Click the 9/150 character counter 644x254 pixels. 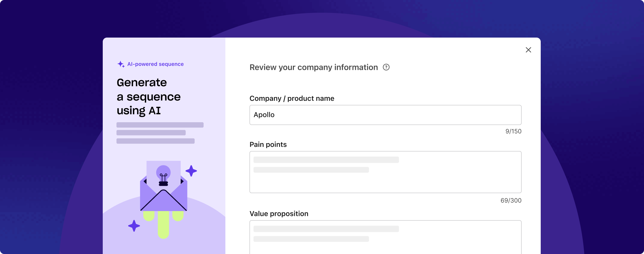513,131
